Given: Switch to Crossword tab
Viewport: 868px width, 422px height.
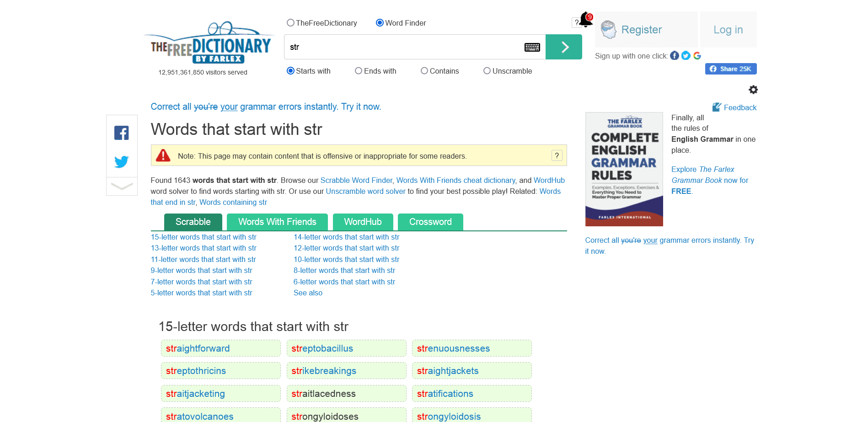Looking at the screenshot, I should click(430, 222).
